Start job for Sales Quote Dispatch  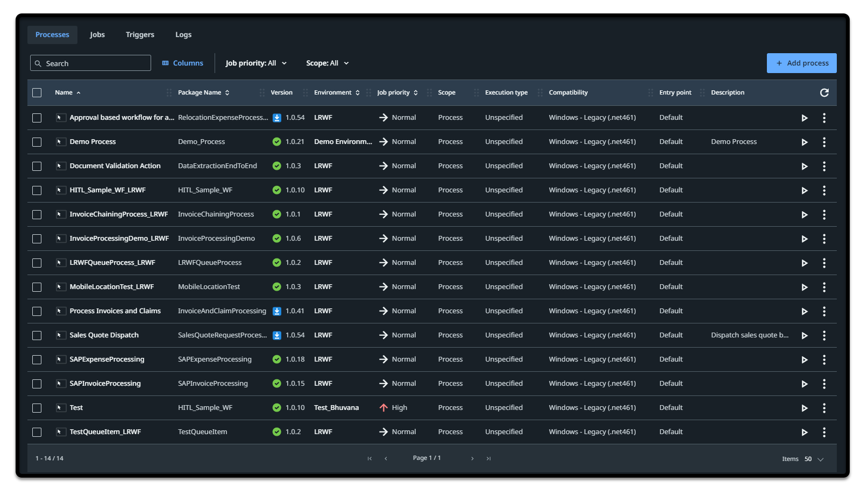click(x=805, y=336)
